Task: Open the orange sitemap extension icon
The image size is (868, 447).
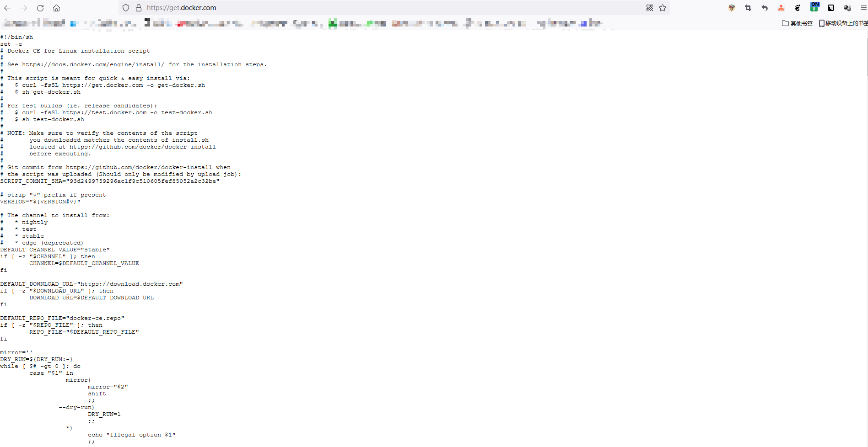Action: pyautogui.click(x=781, y=8)
